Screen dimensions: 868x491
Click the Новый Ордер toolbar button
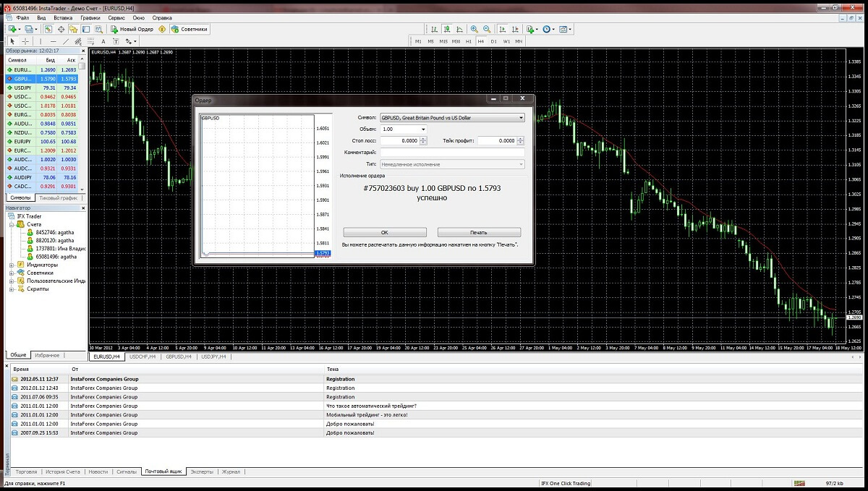[132, 30]
